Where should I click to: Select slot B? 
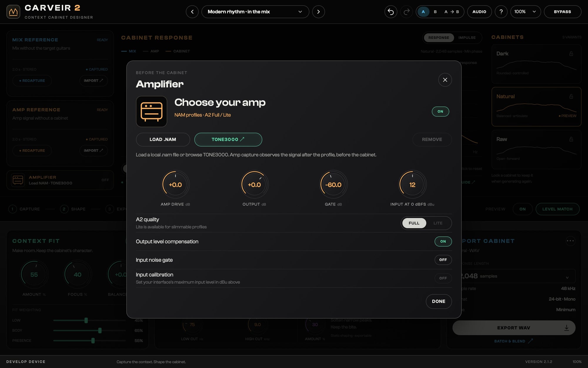point(435,12)
